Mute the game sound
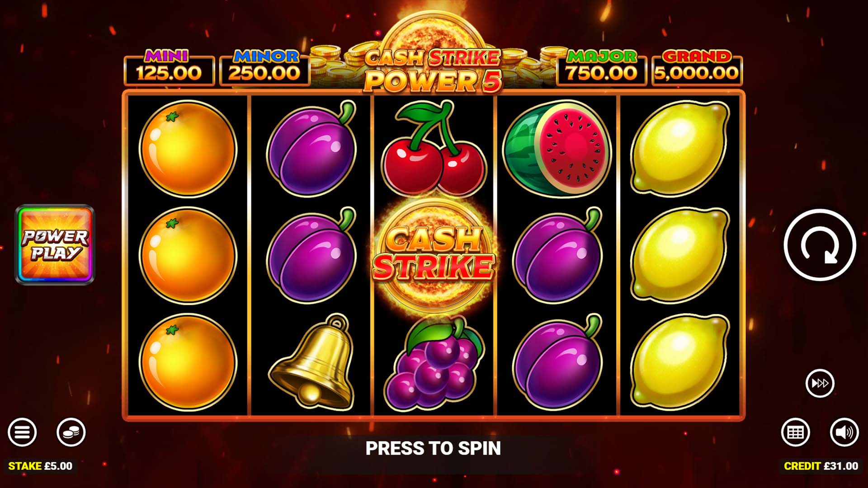The width and height of the screenshot is (868, 488). point(844,432)
